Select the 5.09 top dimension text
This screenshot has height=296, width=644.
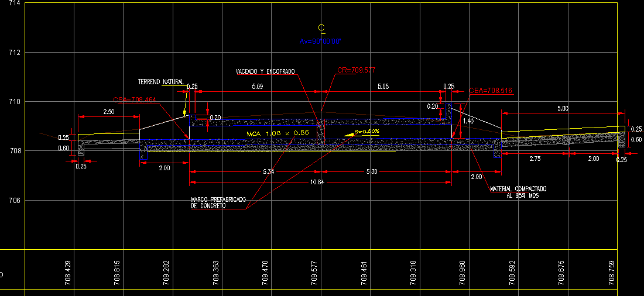pyautogui.click(x=257, y=87)
